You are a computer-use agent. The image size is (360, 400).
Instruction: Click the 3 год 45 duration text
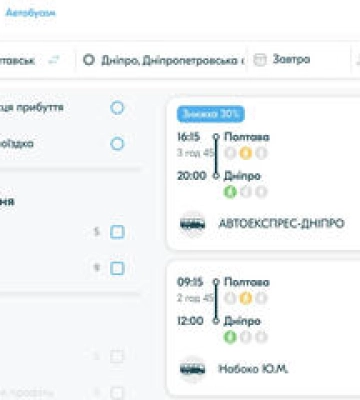(x=195, y=153)
